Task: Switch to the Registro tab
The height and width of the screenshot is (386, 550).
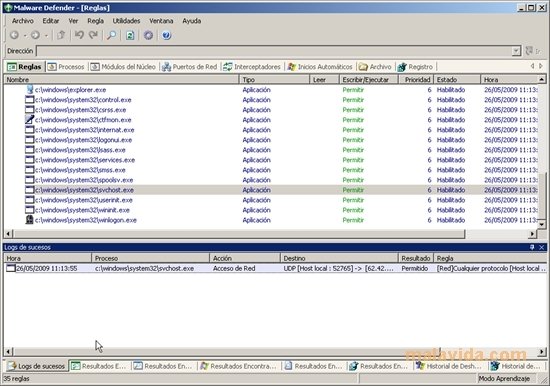Action: [x=415, y=67]
